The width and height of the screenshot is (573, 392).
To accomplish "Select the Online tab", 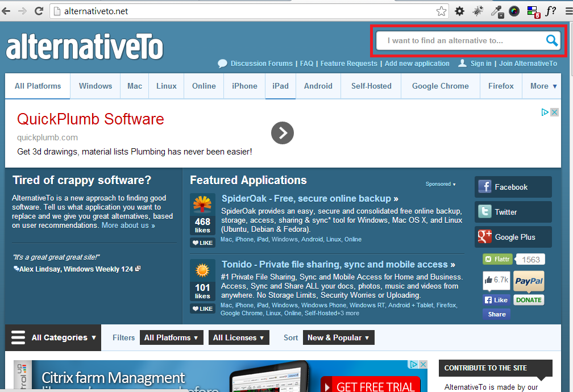I will (204, 86).
